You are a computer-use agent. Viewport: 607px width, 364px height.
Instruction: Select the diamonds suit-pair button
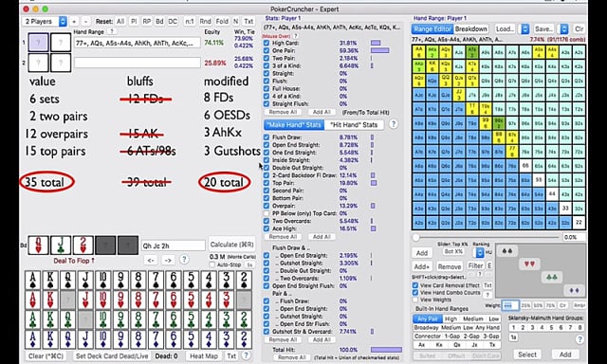pyautogui.click(x=574, y=290)
